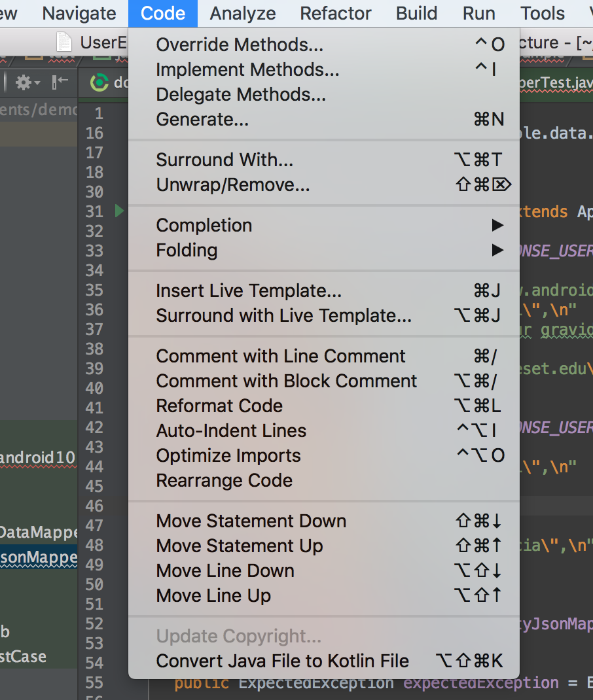
Task: Choose Move Statement Down
Action: click(x=251, y=521)
